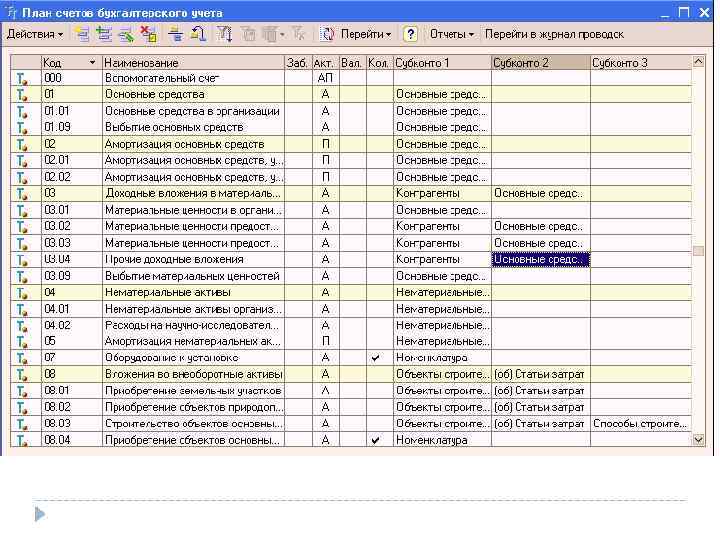Screen dimensions: 720x540
Task: Click the blue play arrow below the window
Action: click(x=40, y=514)
